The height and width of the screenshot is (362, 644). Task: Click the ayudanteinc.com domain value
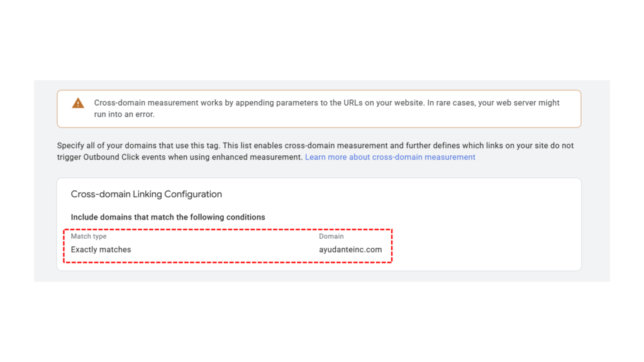click(350, 250)
